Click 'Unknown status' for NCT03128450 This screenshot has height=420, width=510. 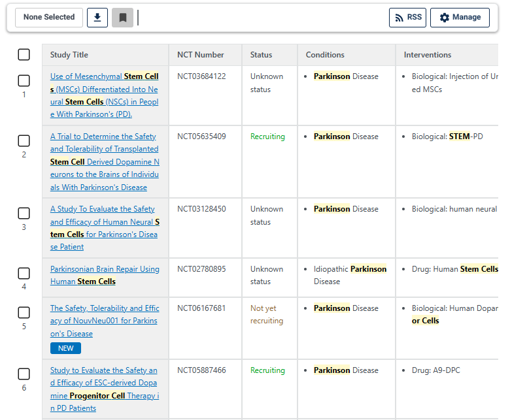pos(267,216)
